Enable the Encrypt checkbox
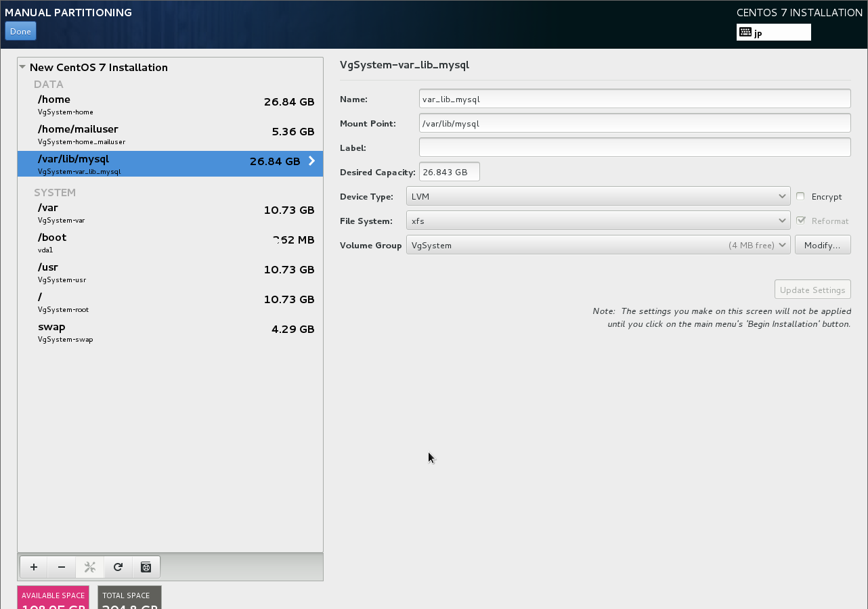This screenshot has width=868, height=609. click(x=800, y=196)
